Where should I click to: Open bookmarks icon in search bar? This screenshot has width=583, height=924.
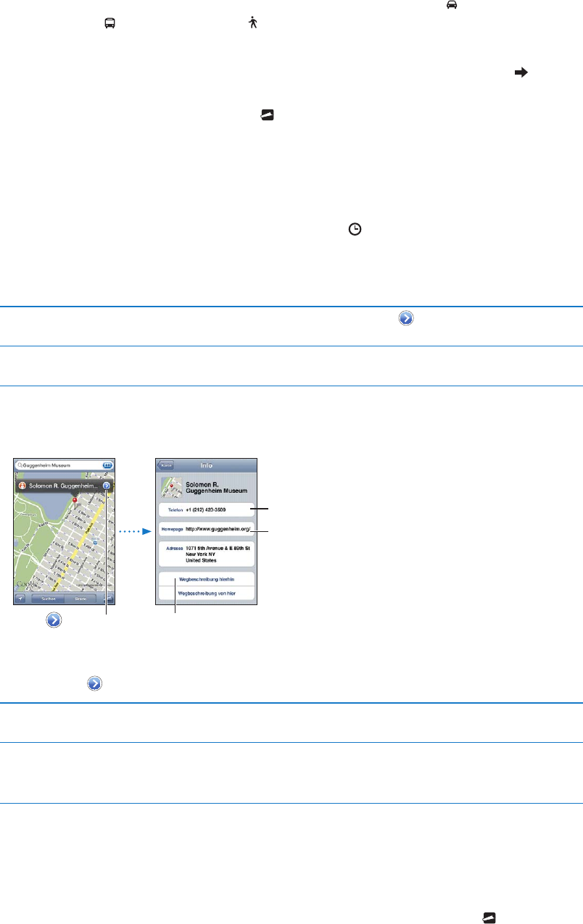point(108,465)
